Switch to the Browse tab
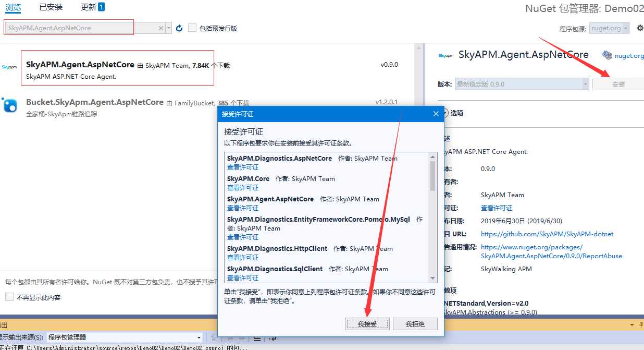The height and width of the screenshot is (350, 644). click(x=13, y=7)
